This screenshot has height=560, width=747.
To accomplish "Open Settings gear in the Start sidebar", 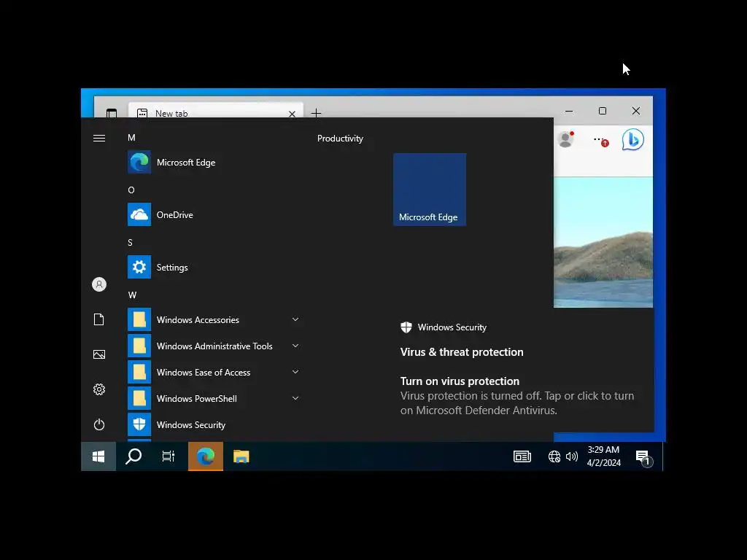I will (99, 389).
